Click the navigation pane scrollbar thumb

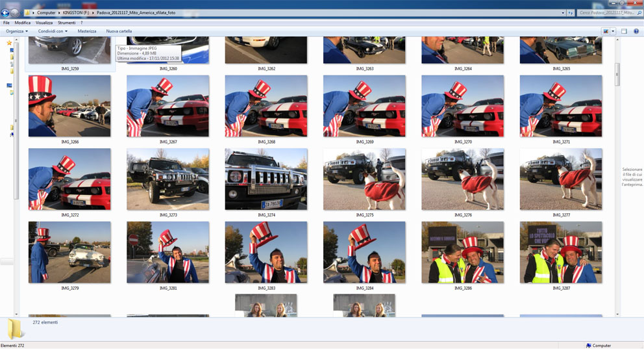[16, 122]
